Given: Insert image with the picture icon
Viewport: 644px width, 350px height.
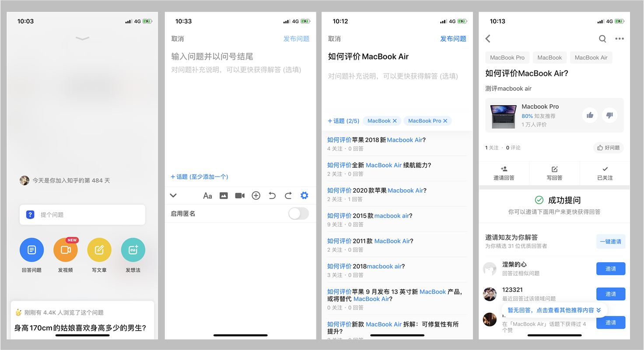Looking at the screenshot, I should 224,196.
